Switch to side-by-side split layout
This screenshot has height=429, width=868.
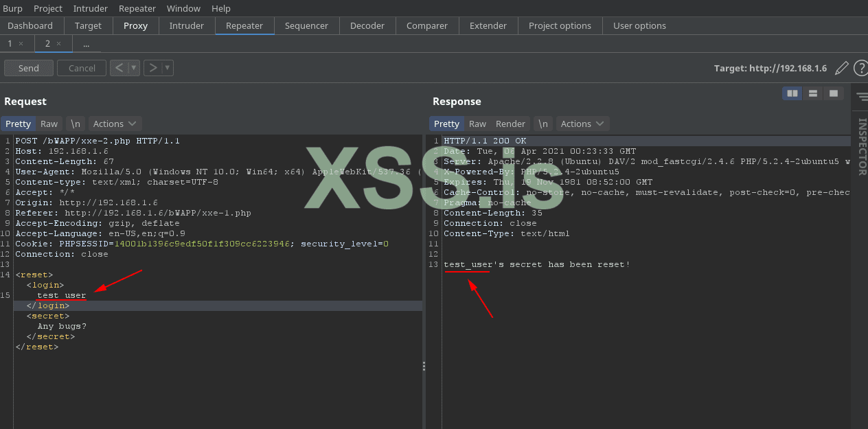coord(792,93)
